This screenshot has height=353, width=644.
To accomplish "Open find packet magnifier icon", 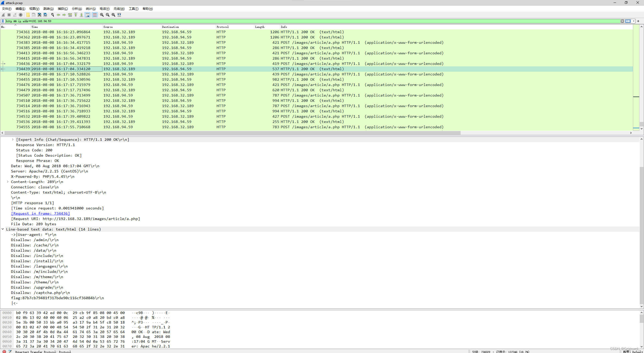I will (53, 15).
